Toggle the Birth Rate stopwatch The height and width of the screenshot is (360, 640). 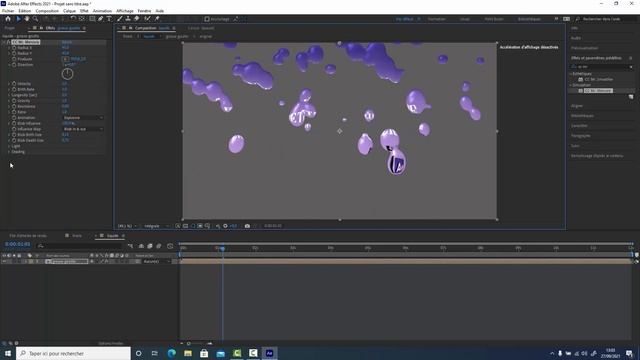[x=14, y=89]
